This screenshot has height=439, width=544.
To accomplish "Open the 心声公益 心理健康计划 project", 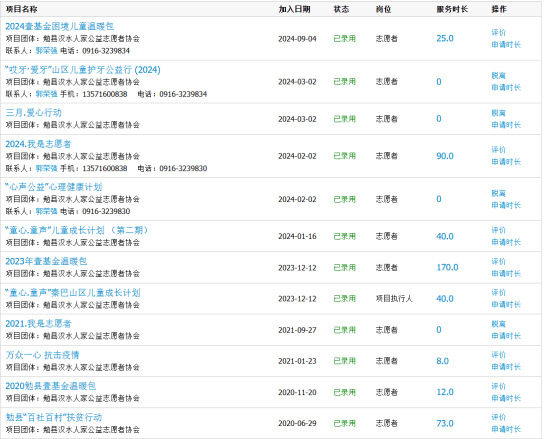I will [x=53, y=187].
